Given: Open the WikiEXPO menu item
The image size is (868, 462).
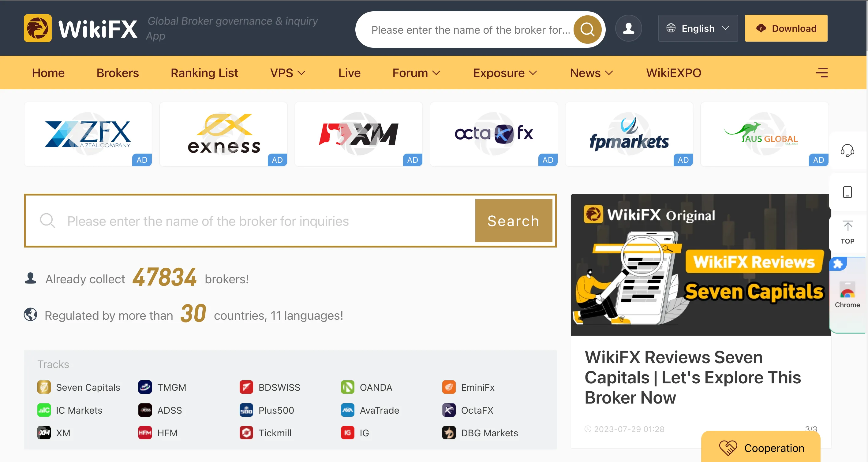Looking at the screenshot, I should (x=674, y=73).
